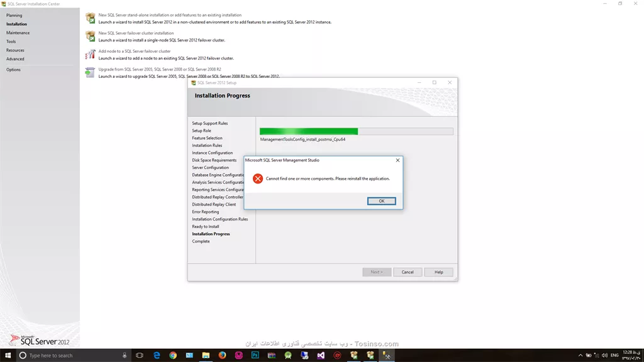
Task: Open the Maintenance section
Action: tap(18, 33)
